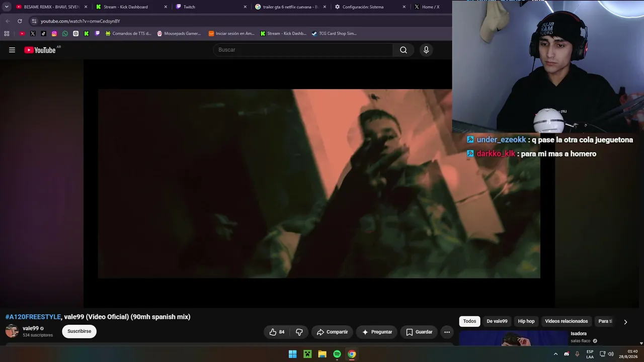Save the video with Guardar button
Screen dimensions: 644x362
(419, 332)
